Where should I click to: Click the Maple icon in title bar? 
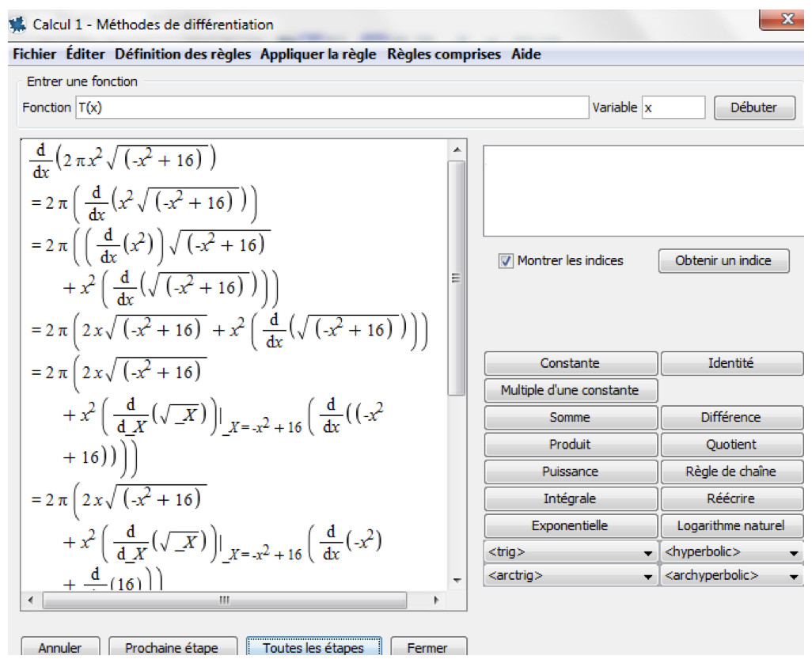click(x=16, y=25)
